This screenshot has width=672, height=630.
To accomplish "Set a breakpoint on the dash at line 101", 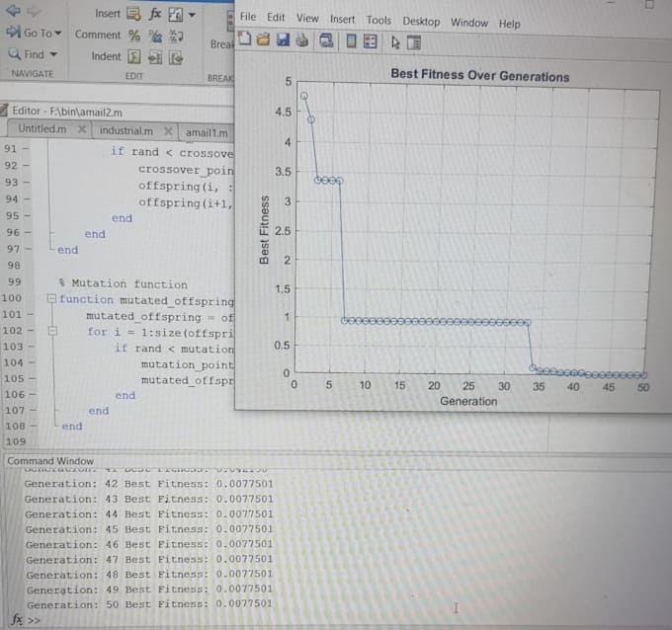I will pos(30,314).
